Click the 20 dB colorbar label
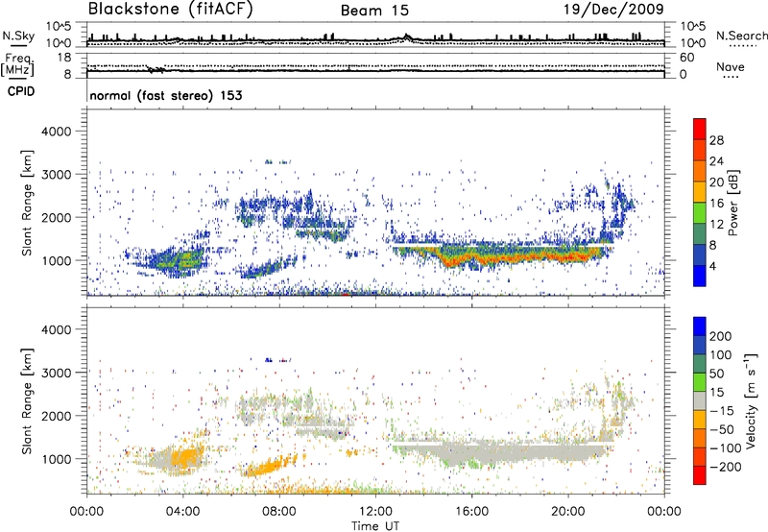Viewport: 768px width, 532px height. (x=716, y=182)
